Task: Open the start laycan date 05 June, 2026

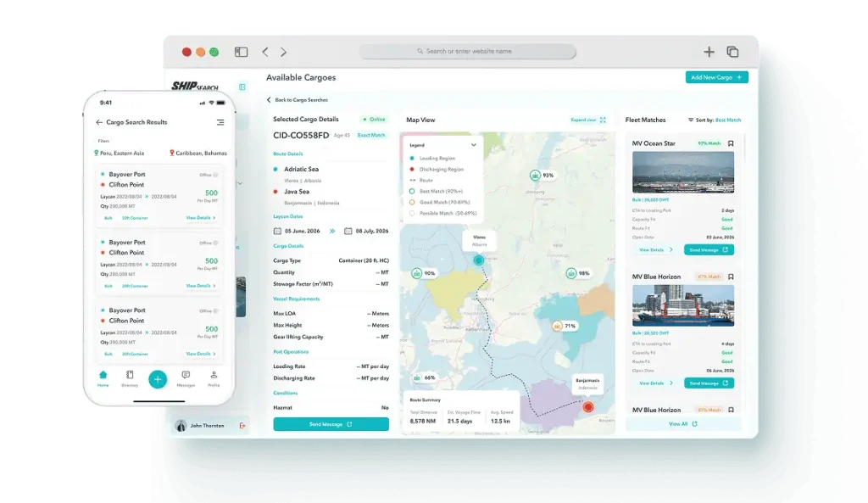Action: (x=297, y=231)
